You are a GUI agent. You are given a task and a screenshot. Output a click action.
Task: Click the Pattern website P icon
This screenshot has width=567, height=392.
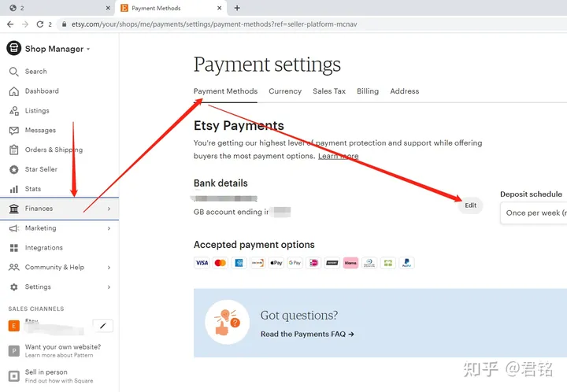(13, 350)
